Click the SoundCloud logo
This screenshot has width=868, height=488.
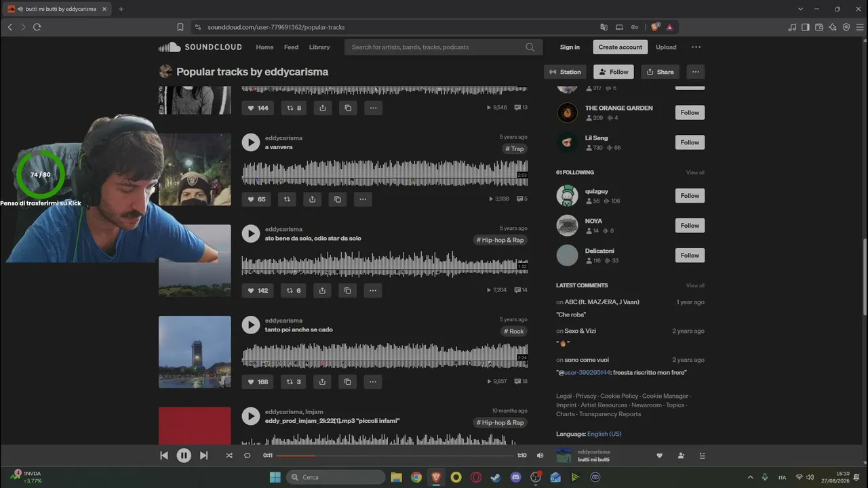[x=200, y=47]
